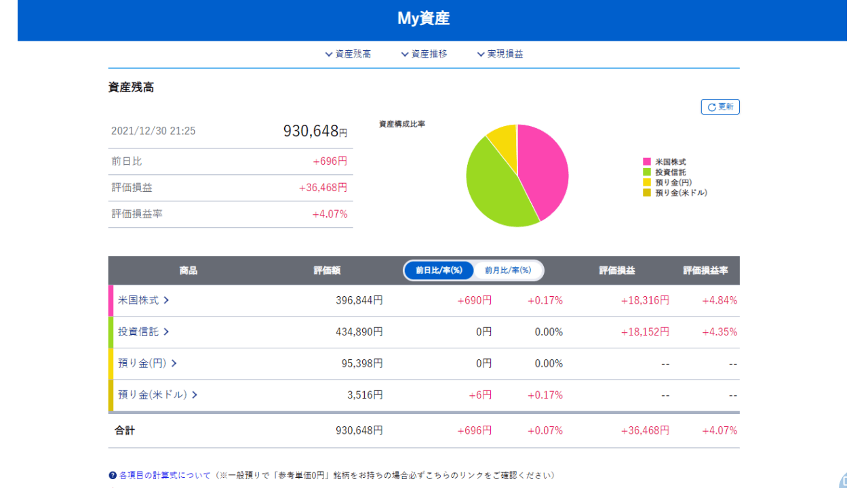The width and height of the screenshot is (868, 488).
Task: Click the 評価損益率 column header
Action: coord(706,270)
